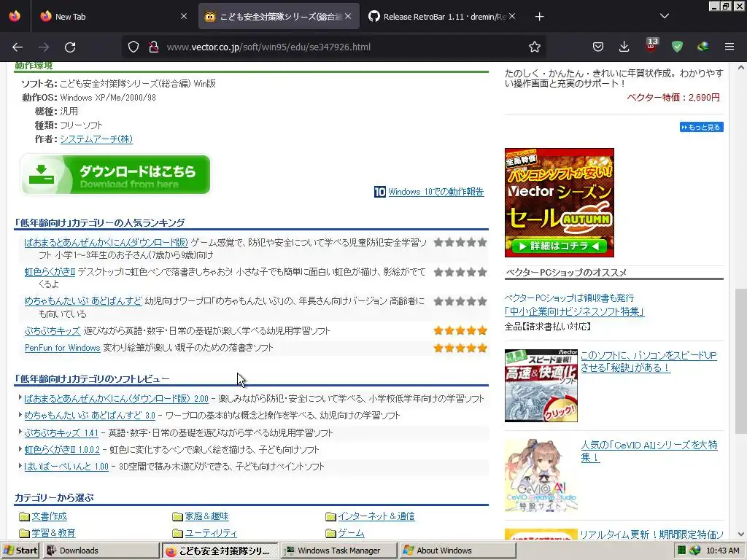Click the Vector シーズンセール AUTUMN banner
747x560 pixels.
(x=560, y=203)
